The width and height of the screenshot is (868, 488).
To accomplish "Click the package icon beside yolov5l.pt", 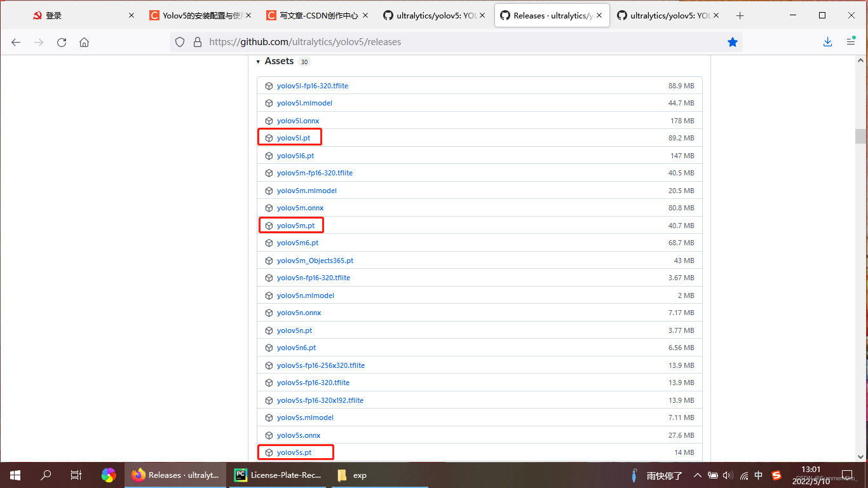I will (x=269, y=138).
